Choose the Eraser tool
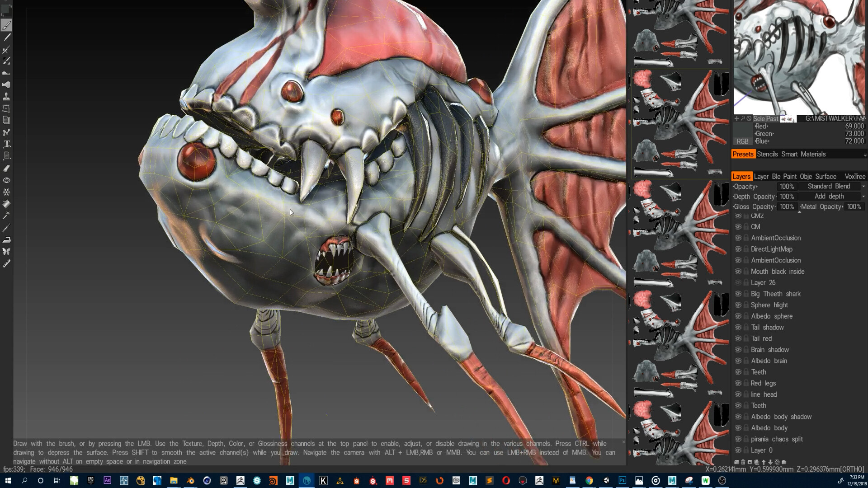 (x=6, y=168)
